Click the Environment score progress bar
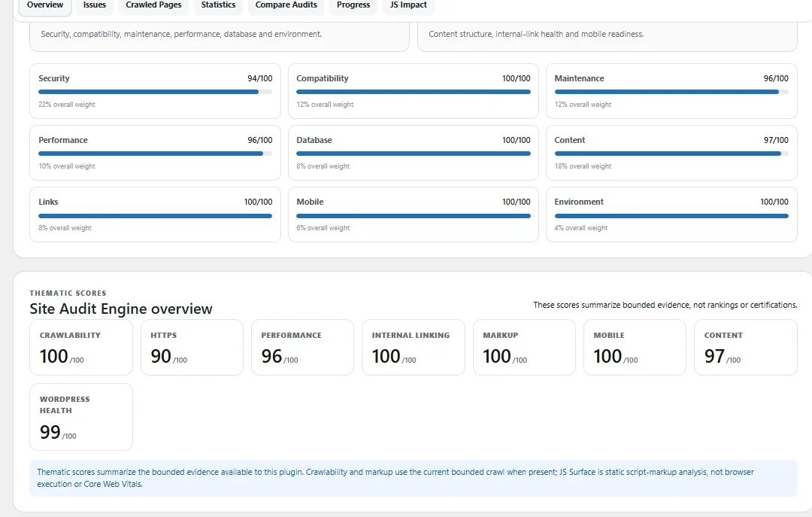Image resolution: width=812 pixels, height=517 pixels. pyautogui.click(x=671, y=216)
